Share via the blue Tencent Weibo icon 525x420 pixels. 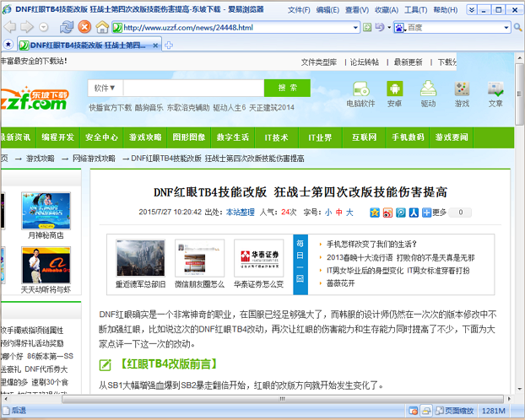(401, 213)
